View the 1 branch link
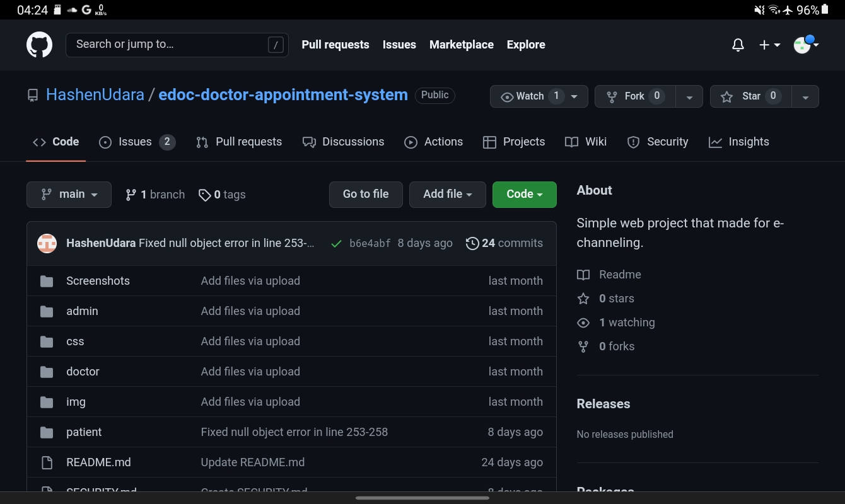This screenshot has width=845, height=504. click(x=155, y=195)
